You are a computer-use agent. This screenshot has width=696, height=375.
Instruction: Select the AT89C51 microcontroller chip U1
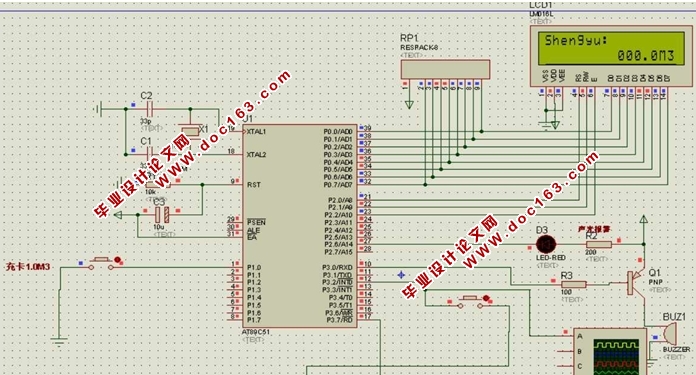point(300,226)
